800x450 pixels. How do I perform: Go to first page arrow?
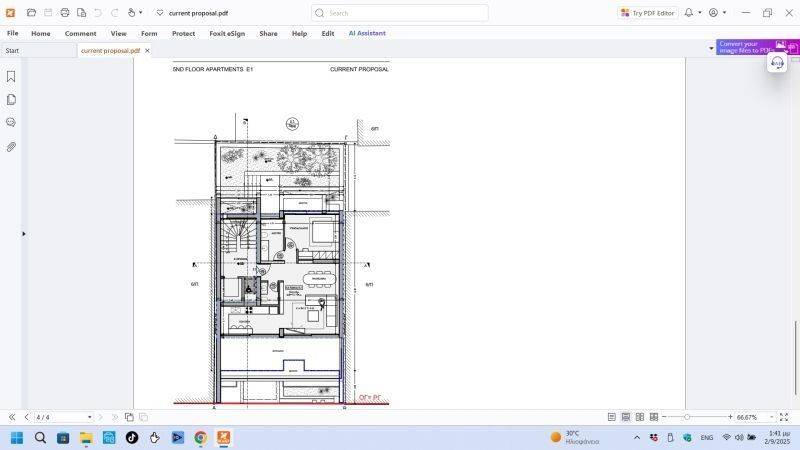click(12, 417)
